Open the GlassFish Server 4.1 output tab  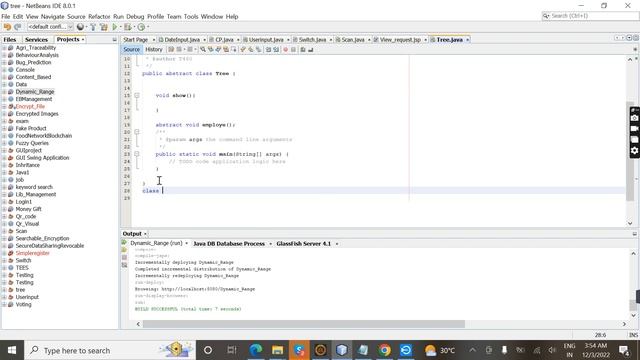[x=304, y=244]
